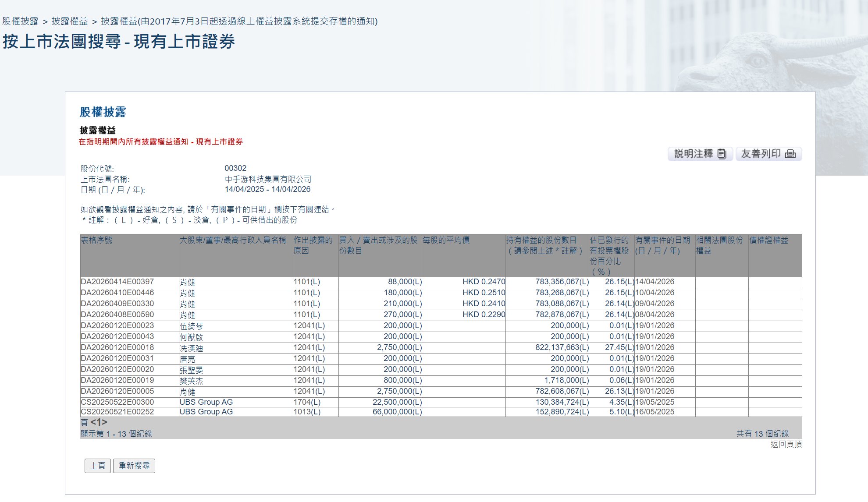The image size is (868, 502).
Task: Go to page 1 in pagination
Action: 99,422
